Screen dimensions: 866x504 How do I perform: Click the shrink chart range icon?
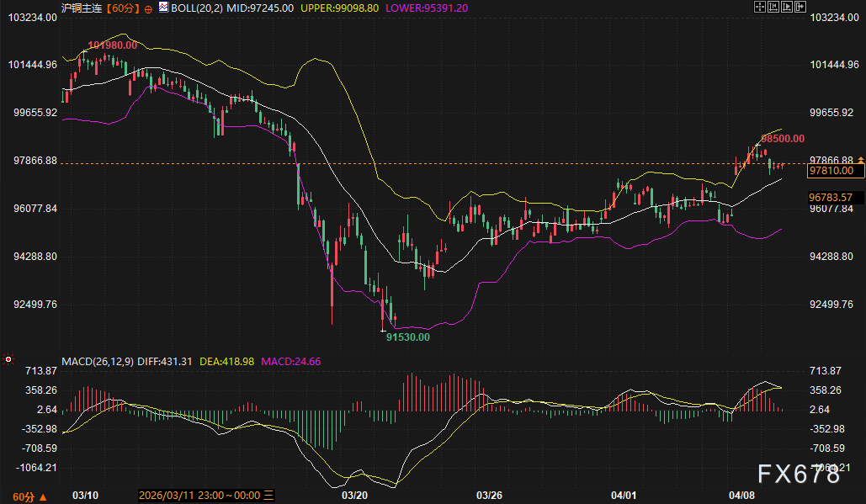click(x=774, y=7)
